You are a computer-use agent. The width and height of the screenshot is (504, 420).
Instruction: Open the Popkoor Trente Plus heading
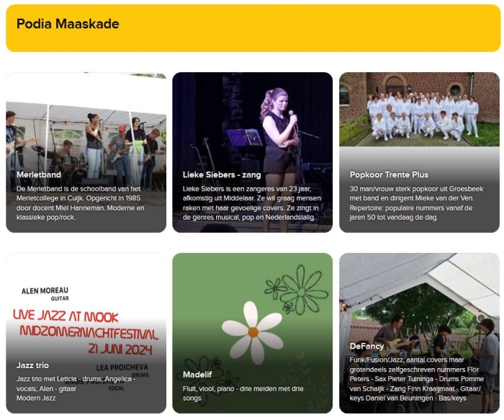[389, 174]
